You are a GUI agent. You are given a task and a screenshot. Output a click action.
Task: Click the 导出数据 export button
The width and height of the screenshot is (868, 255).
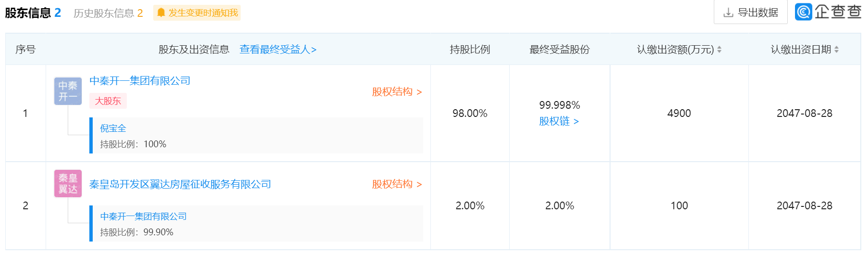pyautogui.click(x=751, y=12)
